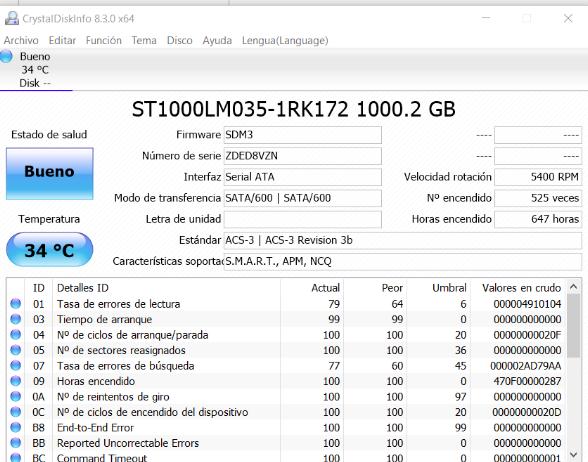
Task: Open the Disco menu
Action: [x=180, y=40]
